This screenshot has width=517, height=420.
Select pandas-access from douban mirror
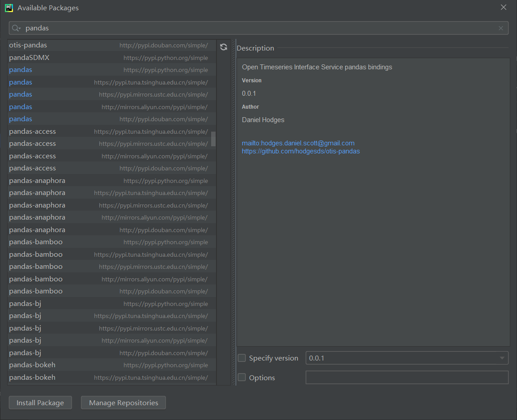click(112, 168)
